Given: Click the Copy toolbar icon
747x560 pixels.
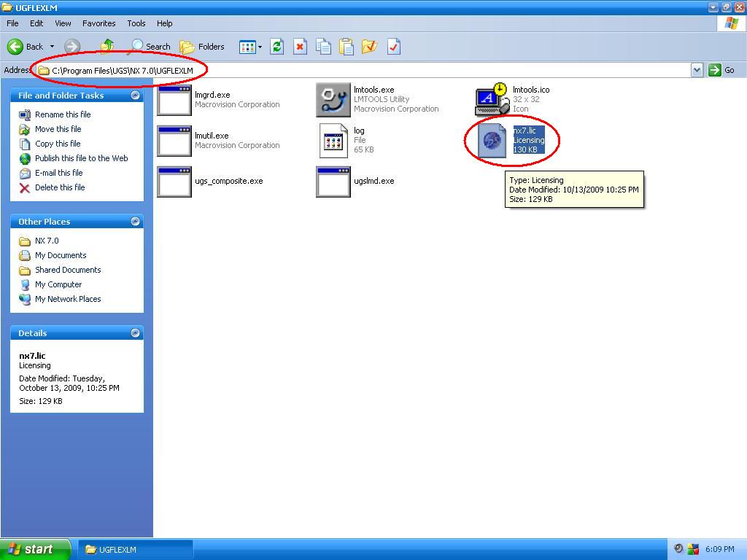Looking at the screenshot, I should (x=323, y=47).
